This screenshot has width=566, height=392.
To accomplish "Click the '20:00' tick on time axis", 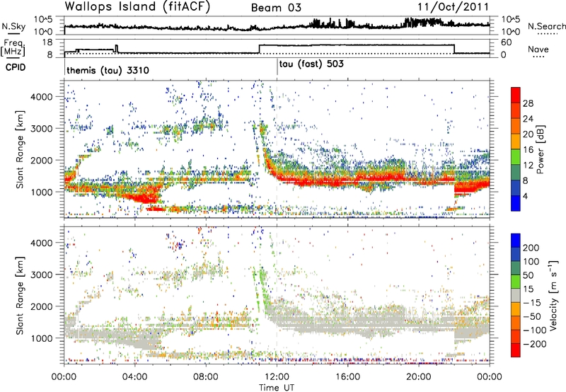I will tap(418, 377).
